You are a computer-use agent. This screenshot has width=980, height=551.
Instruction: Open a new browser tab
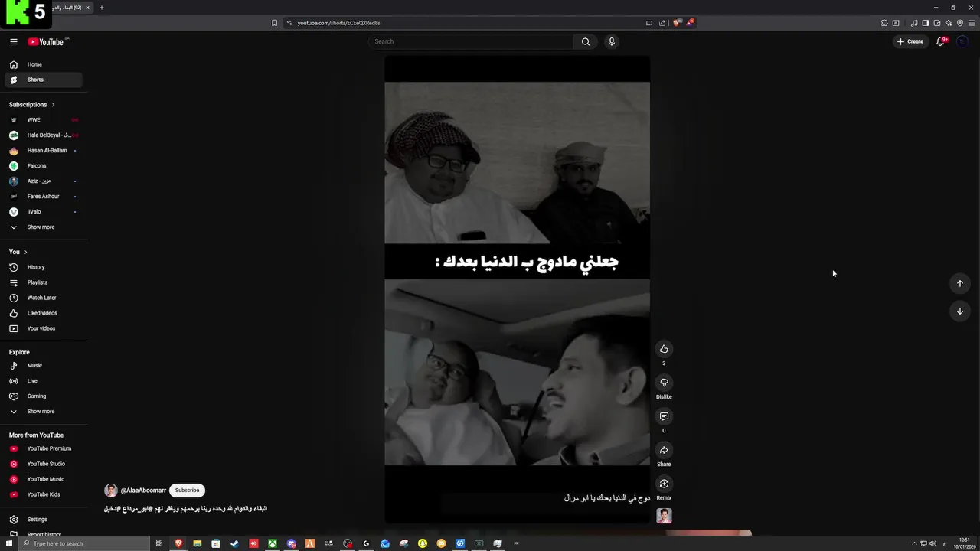click(x=101, y=8)
